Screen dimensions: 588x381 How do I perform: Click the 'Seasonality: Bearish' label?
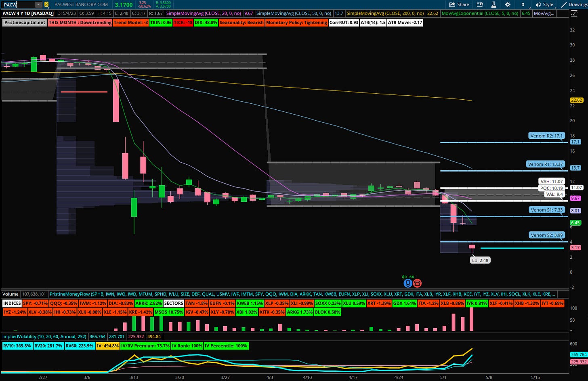[241, 23]
